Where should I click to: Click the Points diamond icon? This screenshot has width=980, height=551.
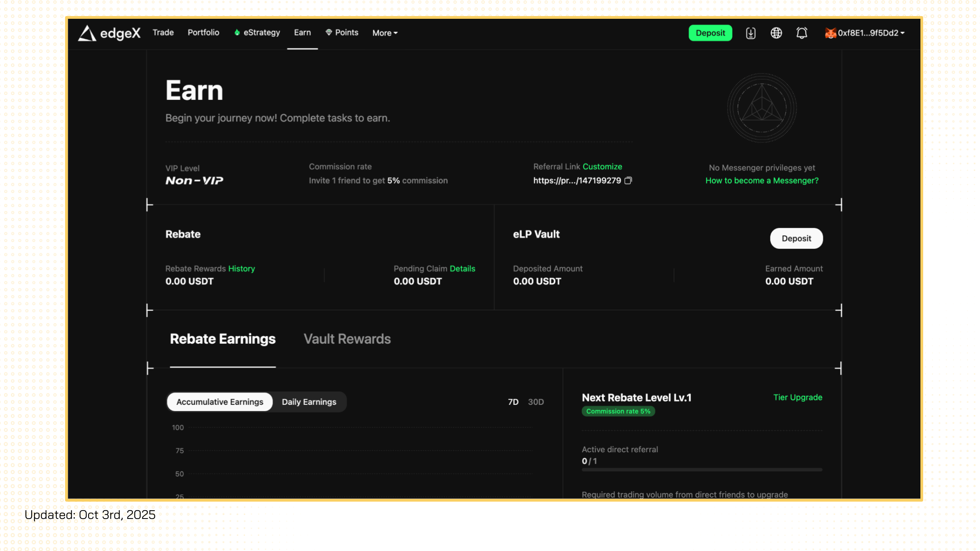point(328,33)
